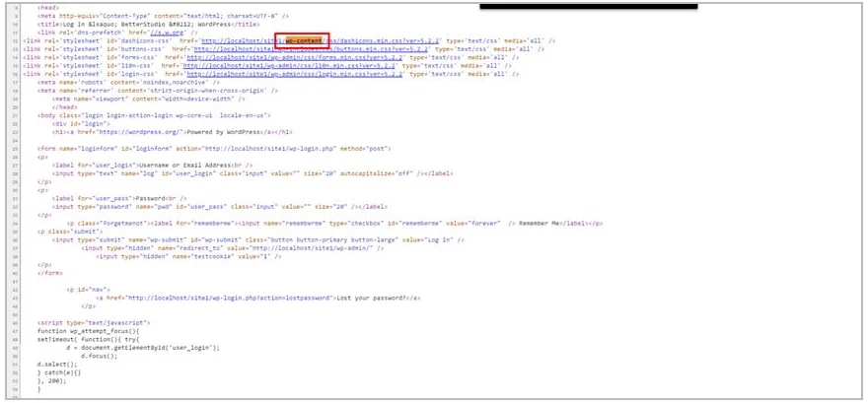Open the forms.min.css stylesheet link
Screen dimensions: 868x403
(x=296, y=57)
